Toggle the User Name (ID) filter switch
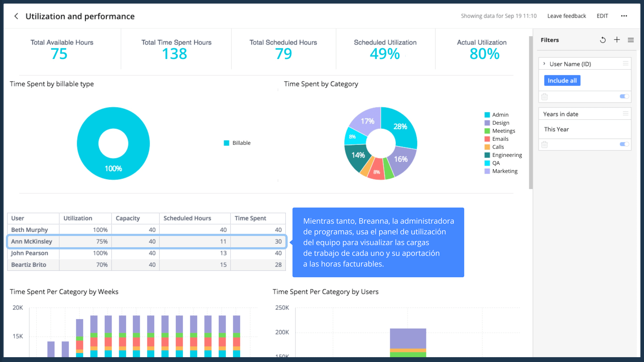 (624, 96)
